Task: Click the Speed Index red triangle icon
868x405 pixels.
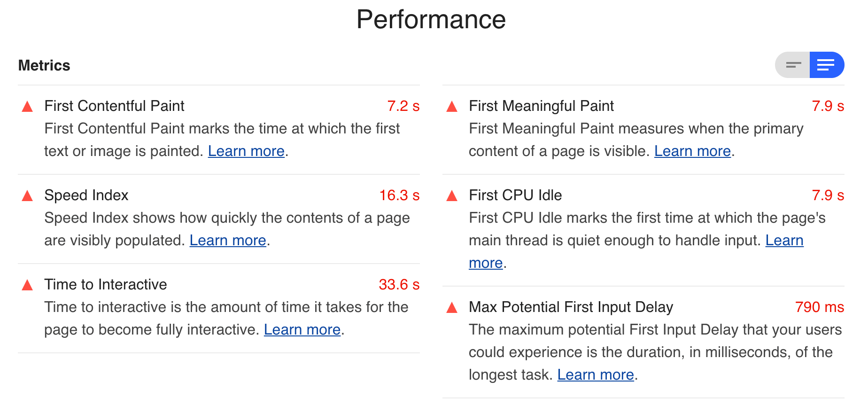Action: tap(27, 196)
